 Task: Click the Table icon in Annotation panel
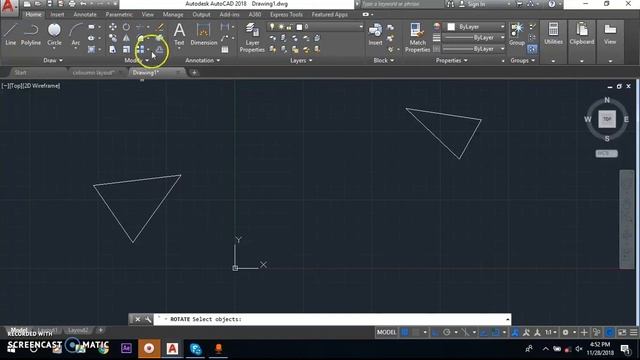coord(224,49)
